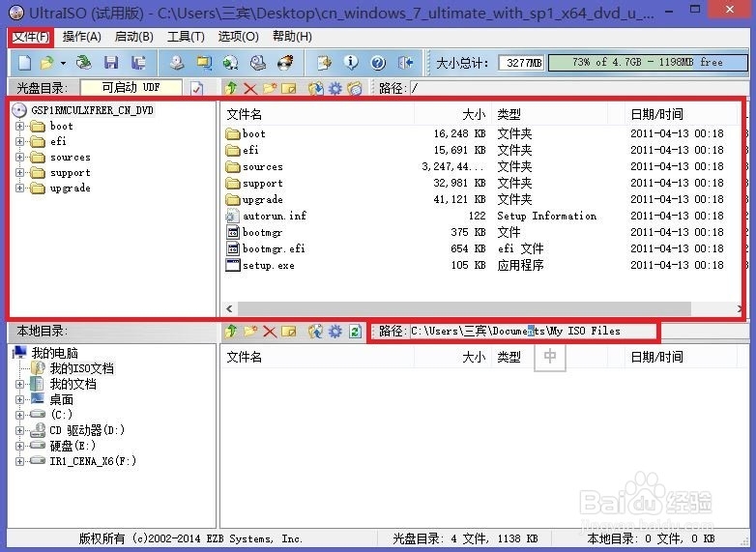Expand the efi folder in disc tree
Screen dimensions: 756x552
(19, 142)
